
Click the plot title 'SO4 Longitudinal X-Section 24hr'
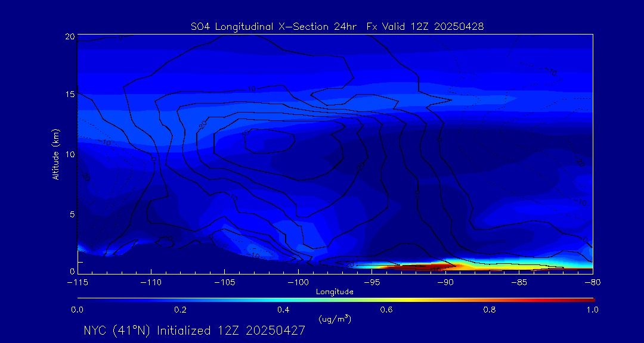pos(273,27)
